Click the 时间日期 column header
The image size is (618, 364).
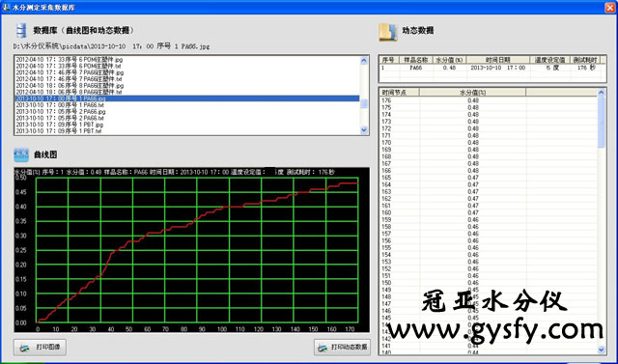tap(498, 60)
